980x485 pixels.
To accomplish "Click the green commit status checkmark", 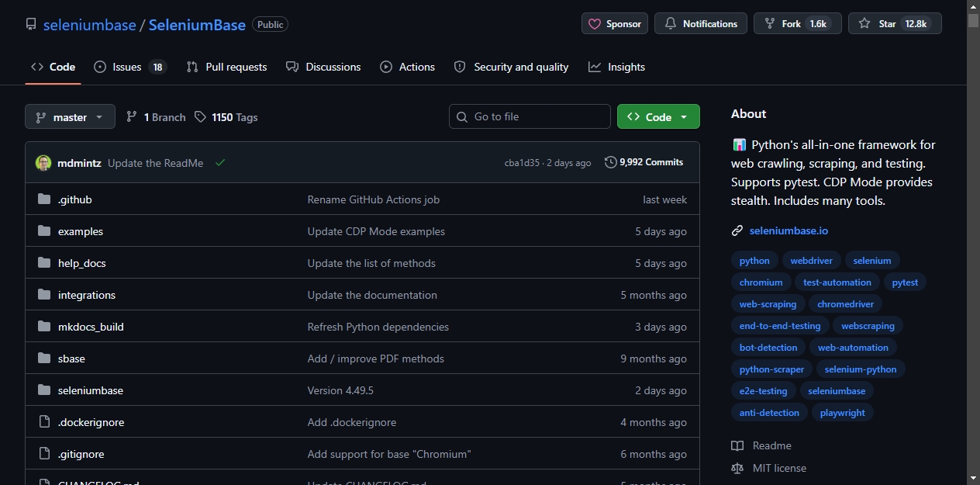I will coord(220,163).
